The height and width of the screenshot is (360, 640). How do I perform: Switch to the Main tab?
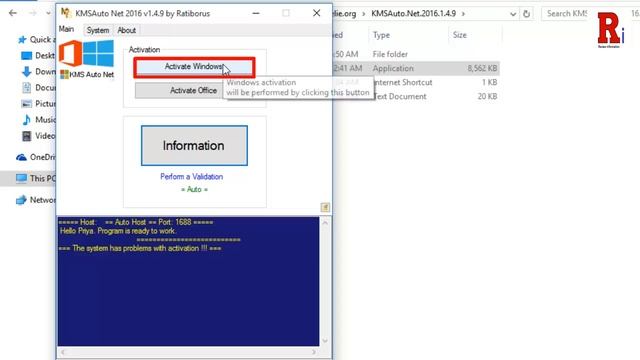(x=67, y=29)
